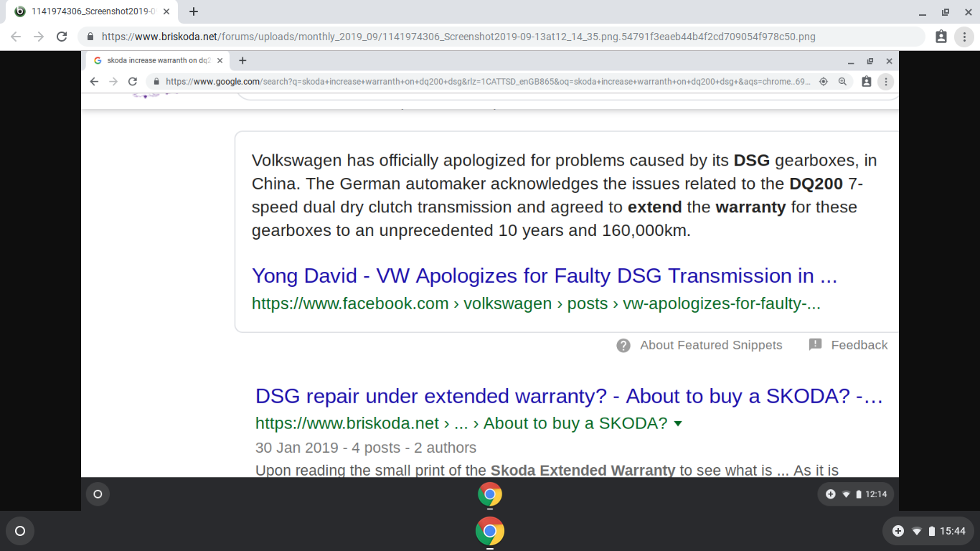Click '30 Jan 2019 - 4 posts - 2 authors'

366,448
